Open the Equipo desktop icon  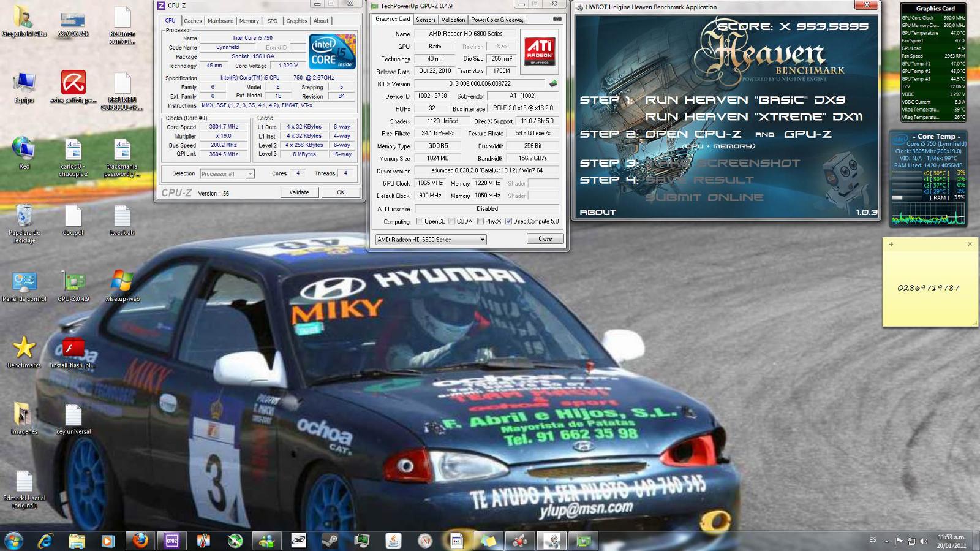point(24,86)
